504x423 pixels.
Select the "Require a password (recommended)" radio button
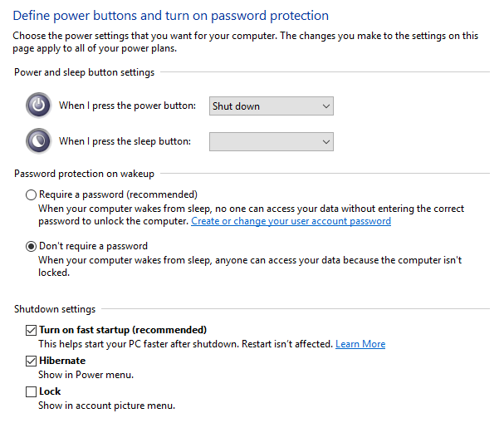(x=32, y=194)
